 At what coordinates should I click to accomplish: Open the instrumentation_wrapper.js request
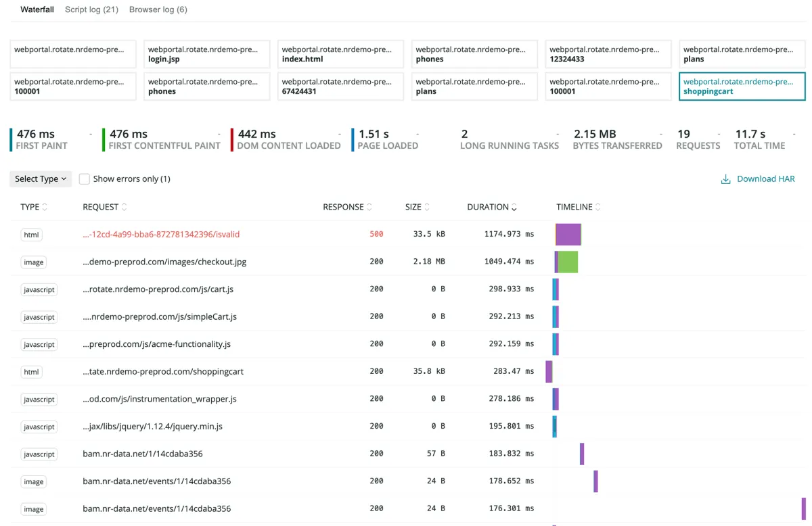point(160,399)
